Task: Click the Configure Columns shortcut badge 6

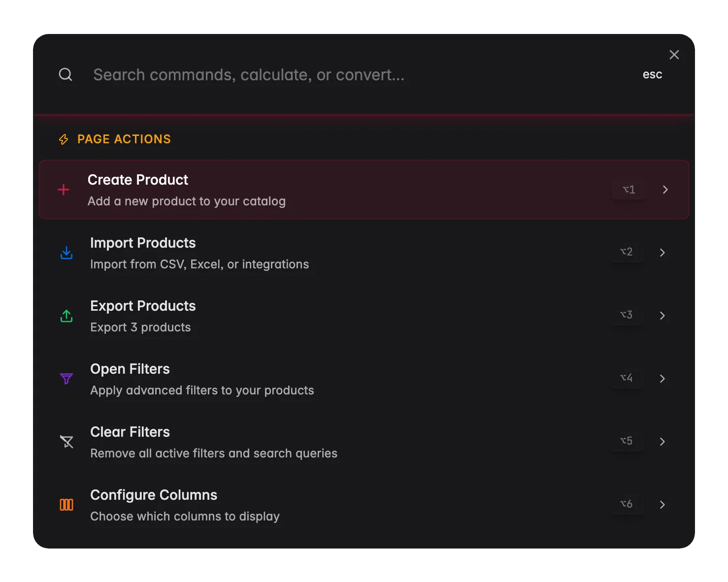Action: (x=627, y=504)
